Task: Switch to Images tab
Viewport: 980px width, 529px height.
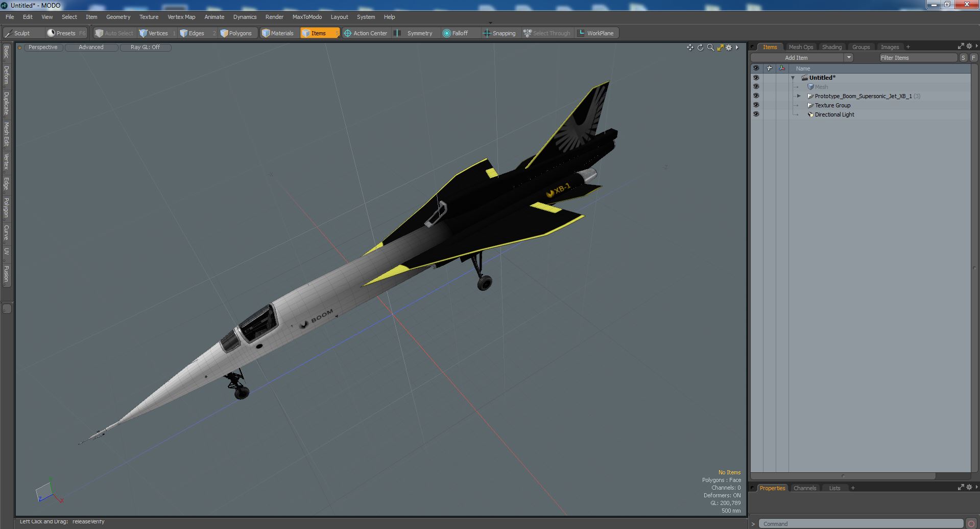Action: coord(890,47)
